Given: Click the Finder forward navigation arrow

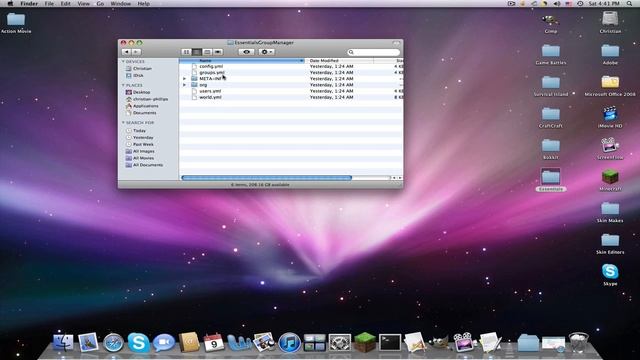Looking at the screenshot, I should pyautogui.click(x=136, y=52).
